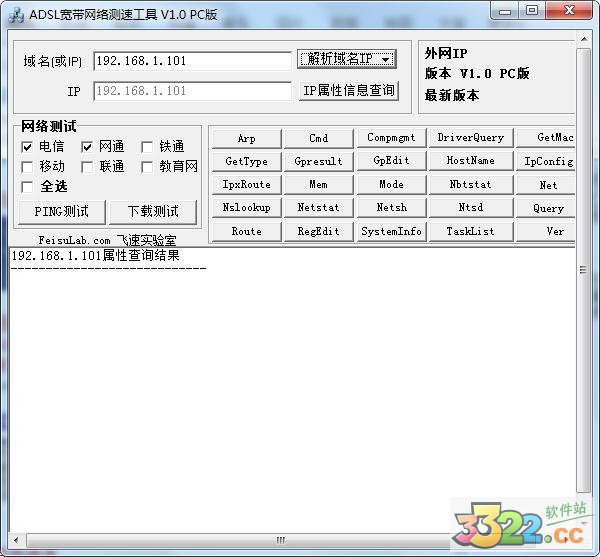Screen dimensions: 600x557
Task: Open the 解析域名IP dropdown button
Action: (x=347, y=59)
